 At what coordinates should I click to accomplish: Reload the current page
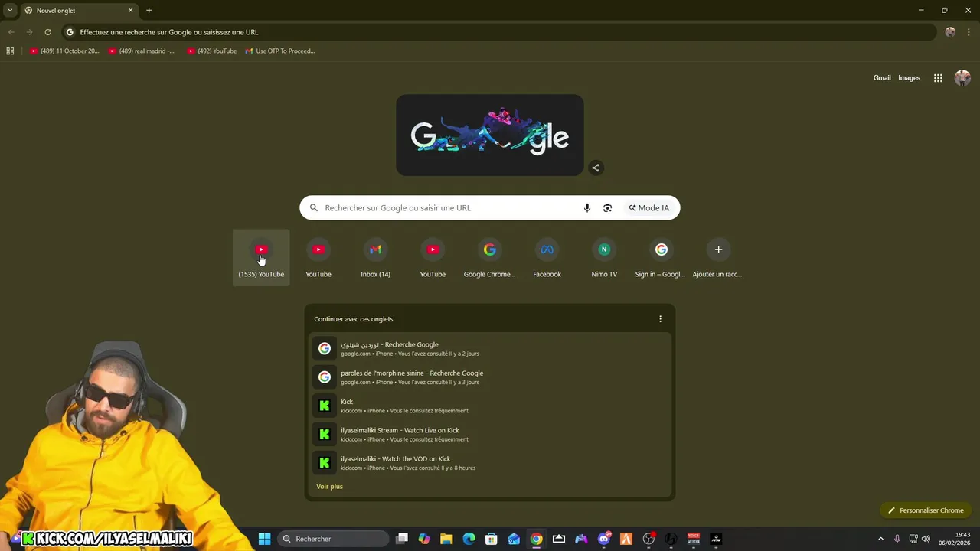tap(47, 32)
